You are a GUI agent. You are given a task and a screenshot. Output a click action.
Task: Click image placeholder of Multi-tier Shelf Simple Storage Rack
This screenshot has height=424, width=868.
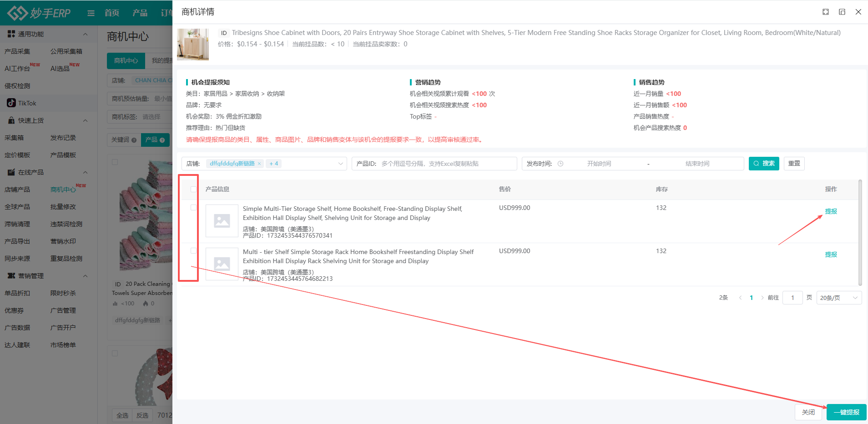[x=222, y=264]
